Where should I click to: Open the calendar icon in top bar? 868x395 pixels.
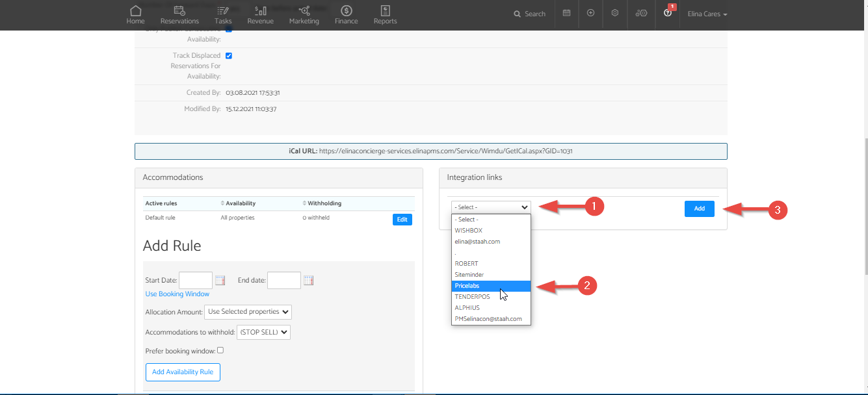[x=566, y=13]
